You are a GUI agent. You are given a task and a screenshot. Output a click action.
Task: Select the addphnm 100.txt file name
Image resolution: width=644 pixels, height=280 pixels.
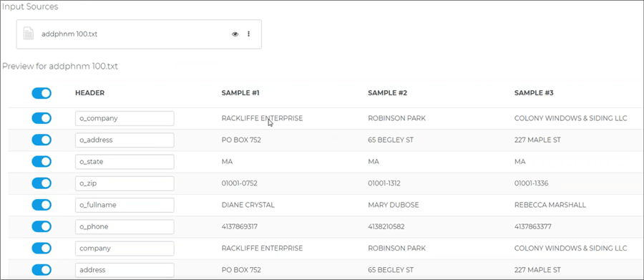(69, 34)
